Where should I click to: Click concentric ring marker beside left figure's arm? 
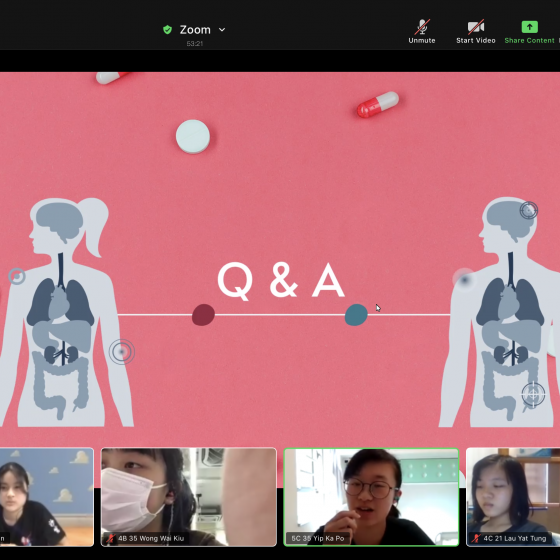click(122, 352)
